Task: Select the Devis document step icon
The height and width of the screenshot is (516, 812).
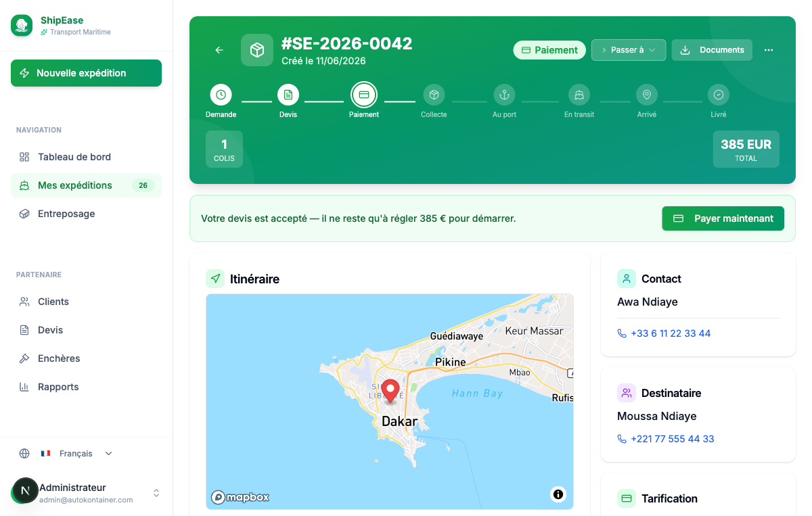Action: (288, 95)
